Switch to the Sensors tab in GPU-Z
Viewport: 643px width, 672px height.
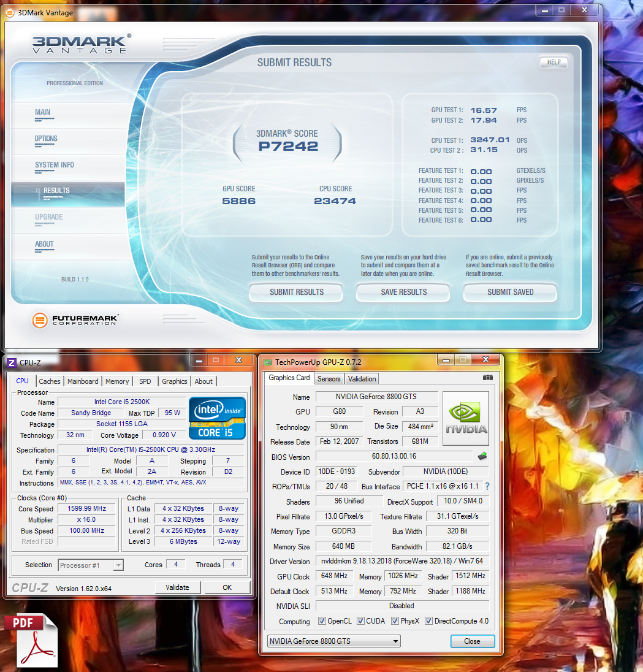(x=329, y=379)
